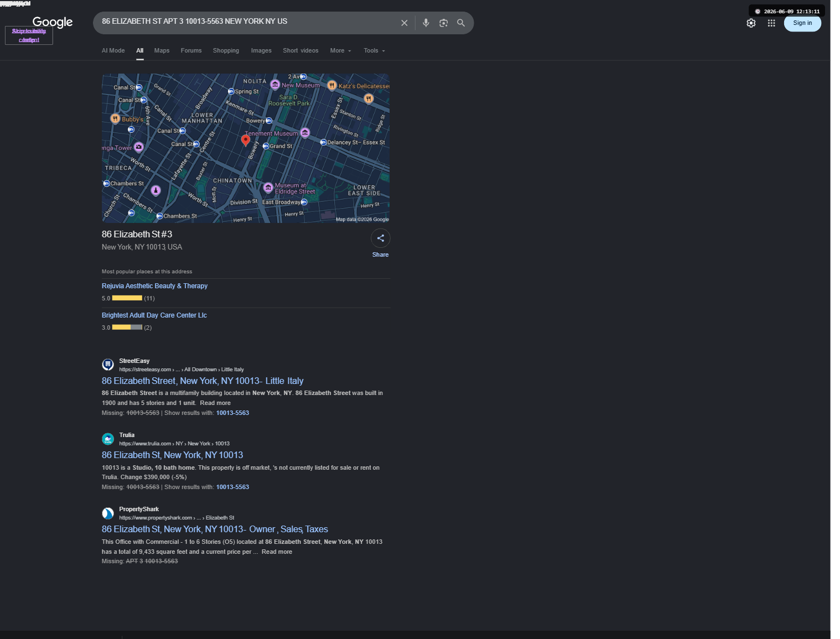Open Short videos tab
The height and width of the screenshot is (639, 840).
300,50
